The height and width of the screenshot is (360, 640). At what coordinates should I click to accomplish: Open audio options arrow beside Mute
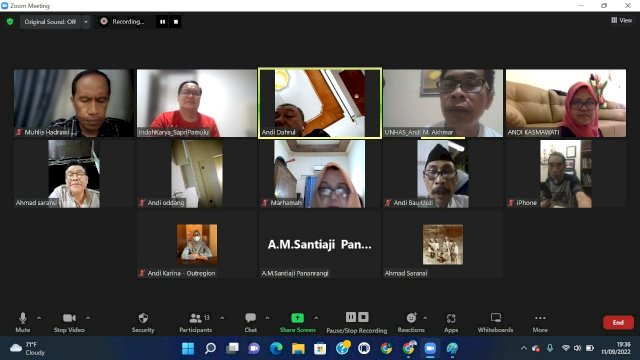39,318
